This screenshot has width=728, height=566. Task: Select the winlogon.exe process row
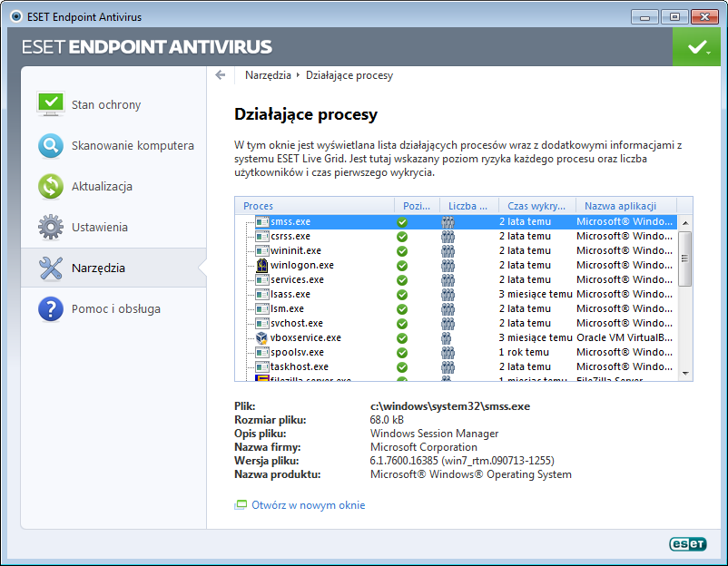tap(457, 266)
